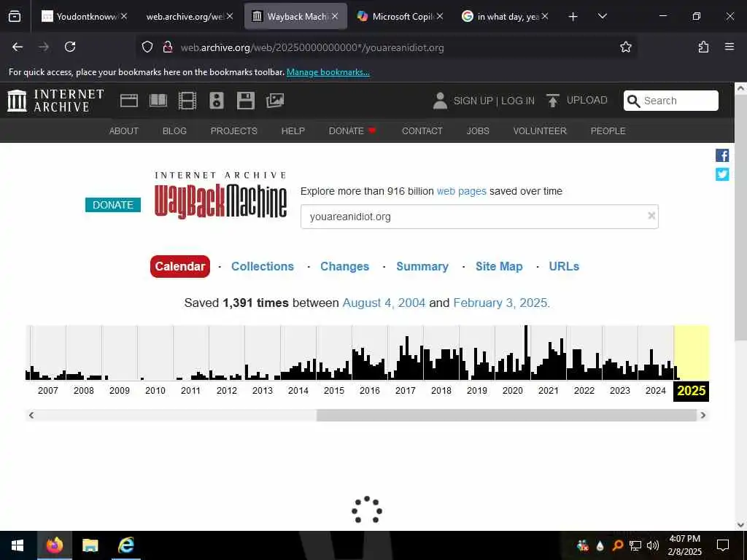Select highlighted year 2025 on the timeline
Image resolution: width=747 pixels, height=560 pixels.
click(691, 391)
